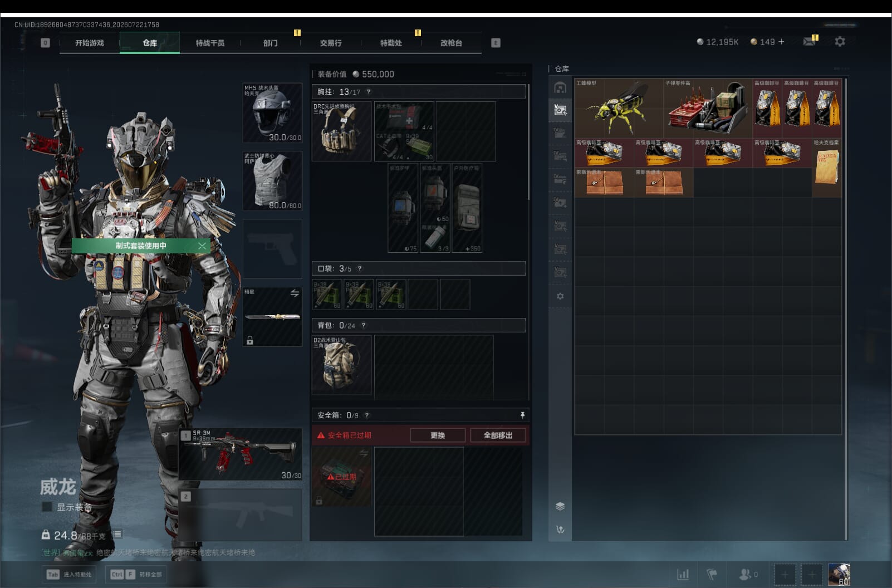Screen dimensions: 892x588
Task: Switch to the 特战干员 tab
Action: pyautogui.click(x=210, y=43)
